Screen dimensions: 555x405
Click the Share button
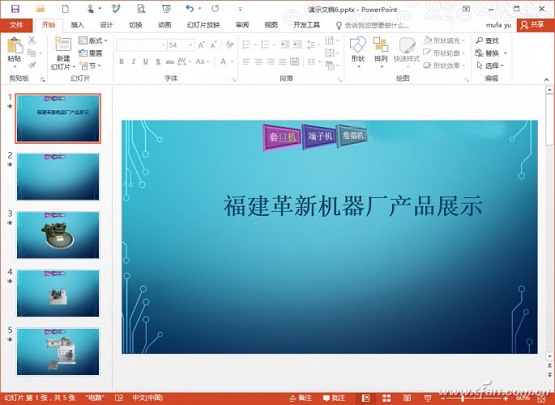(x=533, y=25)
